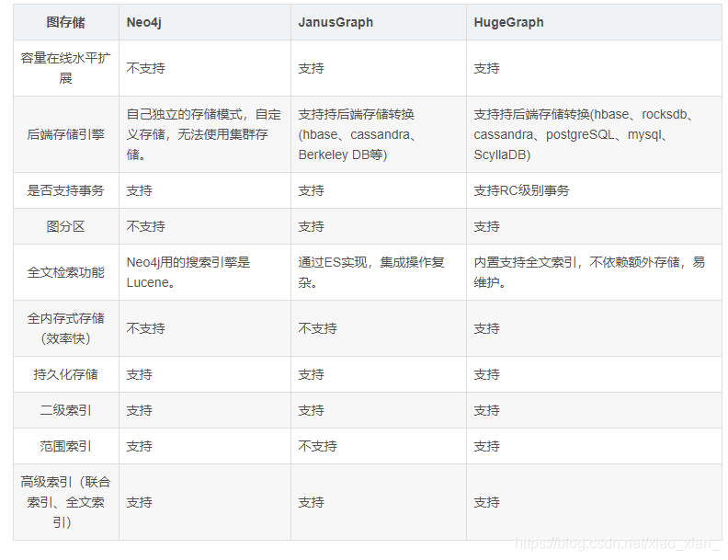The height and width of the screenshot is (560, 728).
Task: Click the 持久化存储 row label
Action: 65,374
